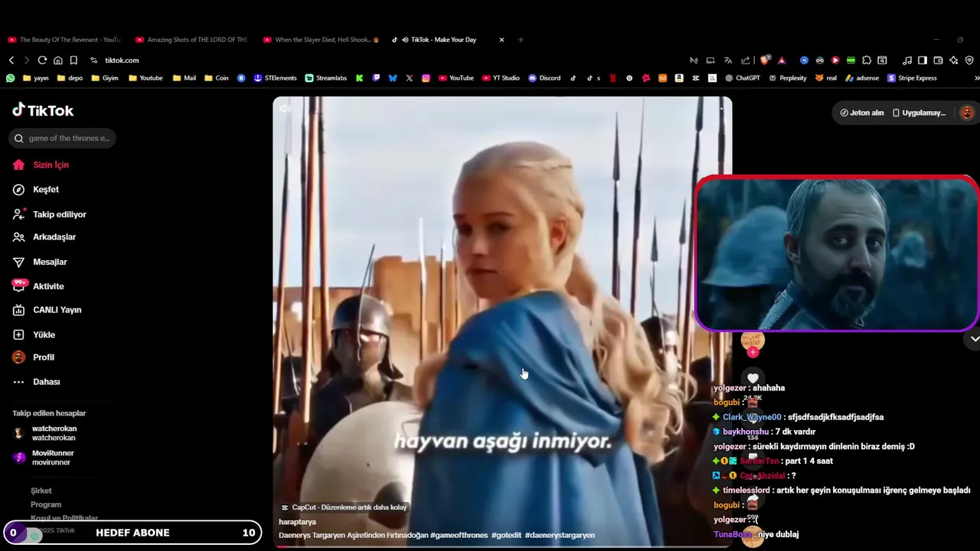The height and width of the screenshot is (551, 980).
Task: Open a new browser tab
Action: click(x=521, y=40)
